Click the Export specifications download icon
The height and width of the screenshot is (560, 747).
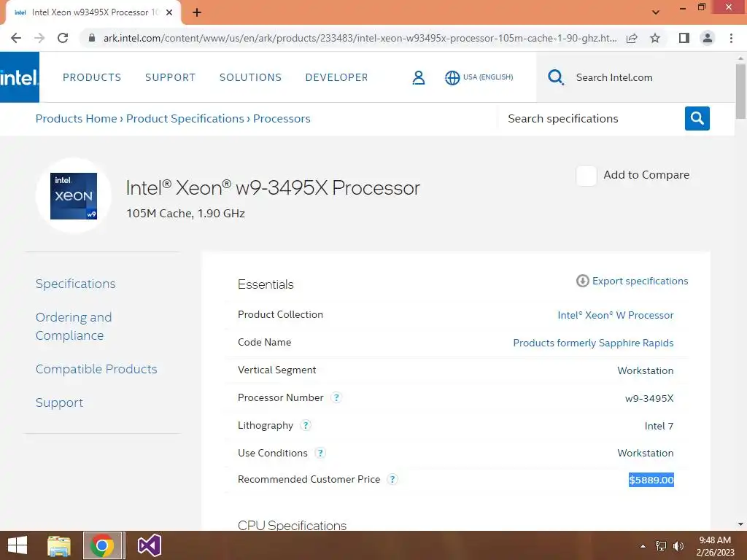[x=582, y=281]
